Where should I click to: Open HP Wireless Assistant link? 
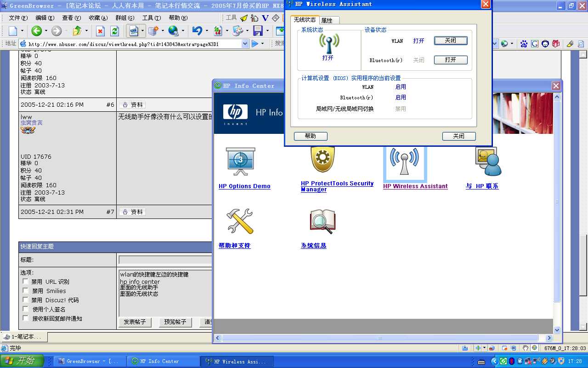415,186
